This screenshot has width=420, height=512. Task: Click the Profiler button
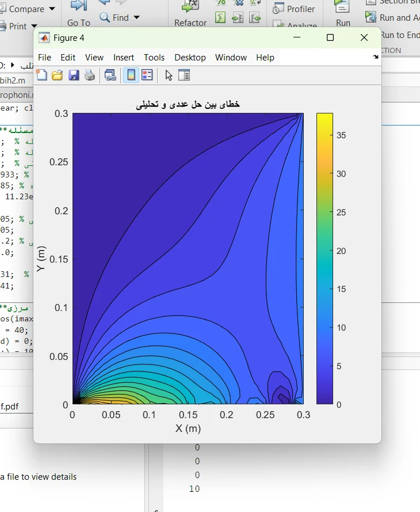point(294,9)
